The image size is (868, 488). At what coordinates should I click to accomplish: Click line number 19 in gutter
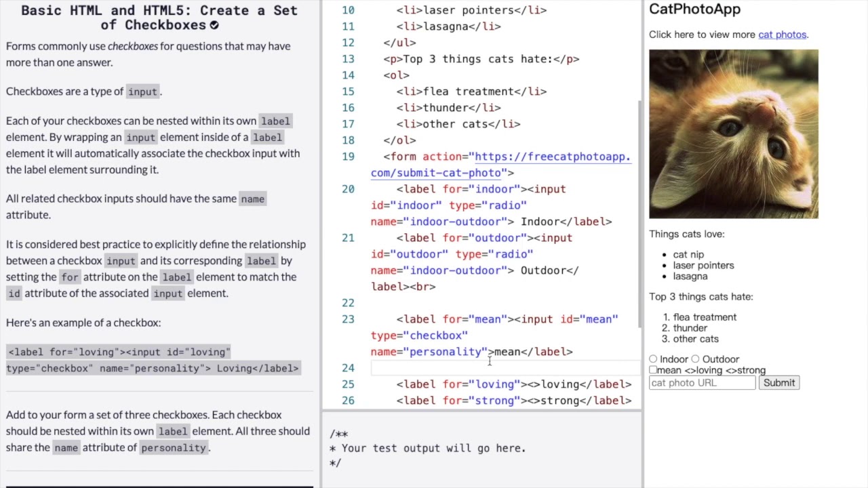point(348,157)
